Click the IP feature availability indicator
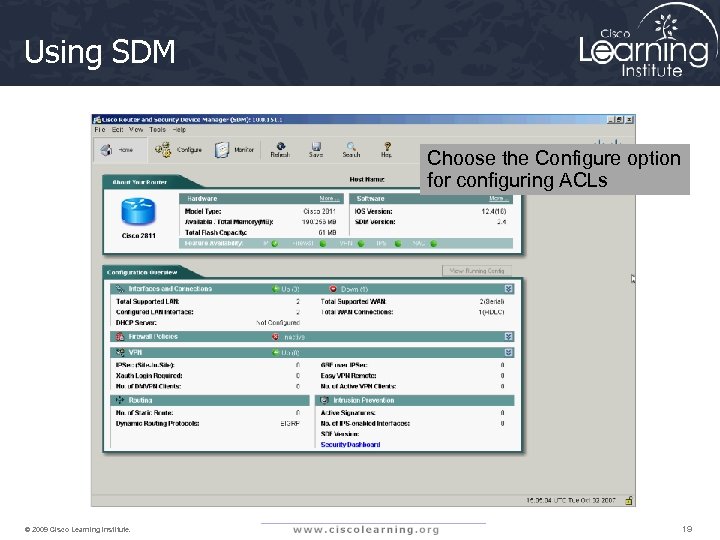 [x=275, y=243]
